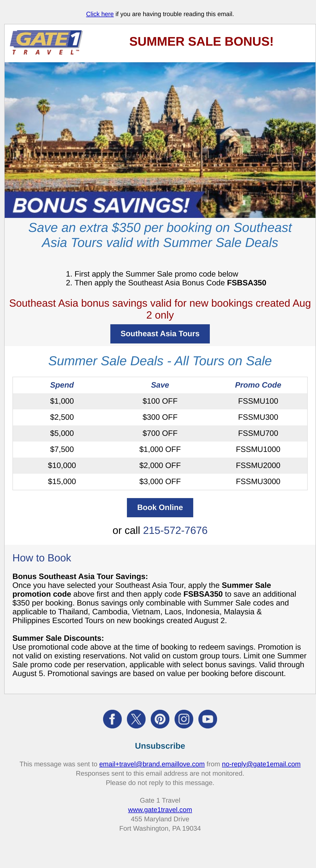Viewport: 316px width, 868px height.
Task: Click the Book Online button
Action: [x=160, y=507]
